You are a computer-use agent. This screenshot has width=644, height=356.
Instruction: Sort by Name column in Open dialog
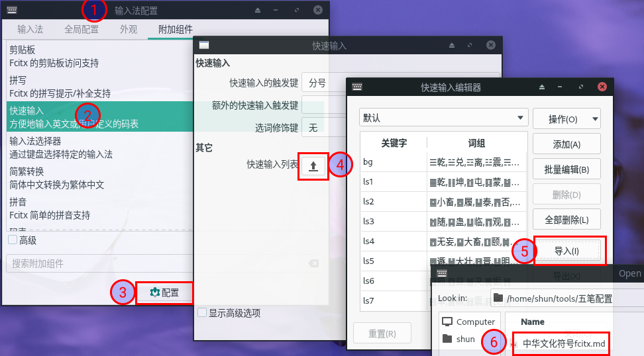[x=533, y=322]
